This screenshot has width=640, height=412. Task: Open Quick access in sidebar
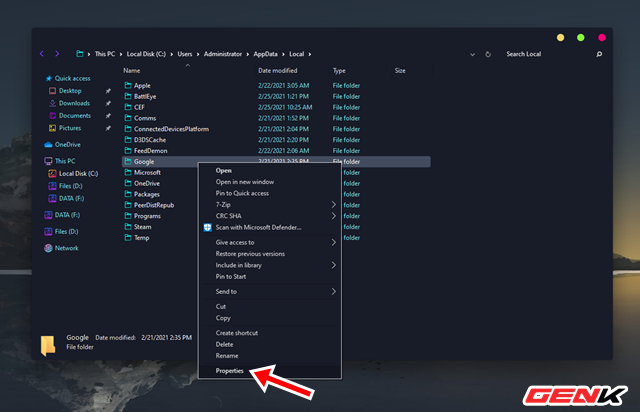pos(72,78)
